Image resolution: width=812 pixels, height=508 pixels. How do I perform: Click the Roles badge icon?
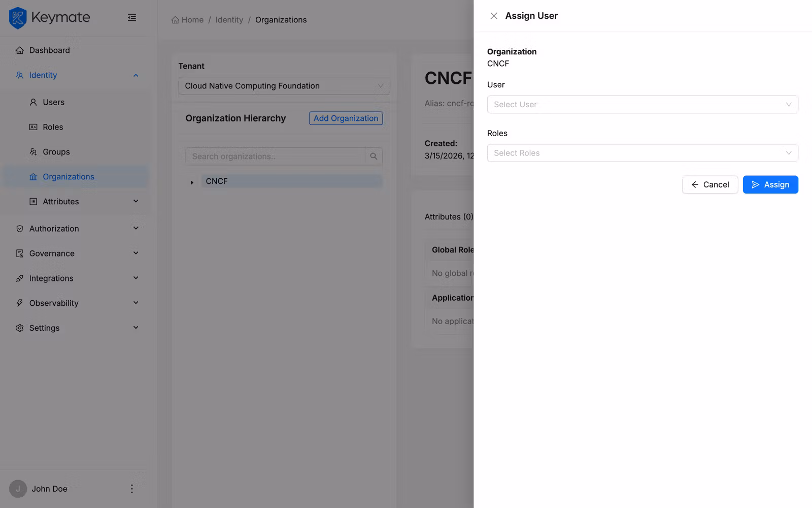click(32, 127)
